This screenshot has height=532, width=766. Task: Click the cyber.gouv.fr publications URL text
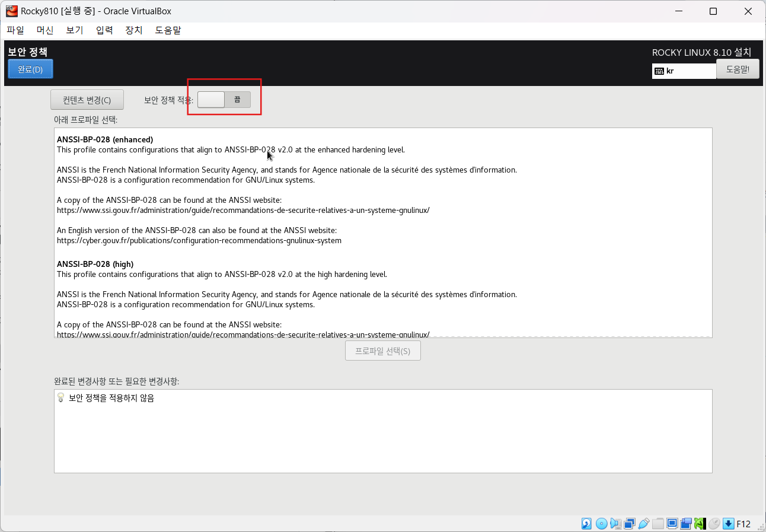tap(199, 241)
